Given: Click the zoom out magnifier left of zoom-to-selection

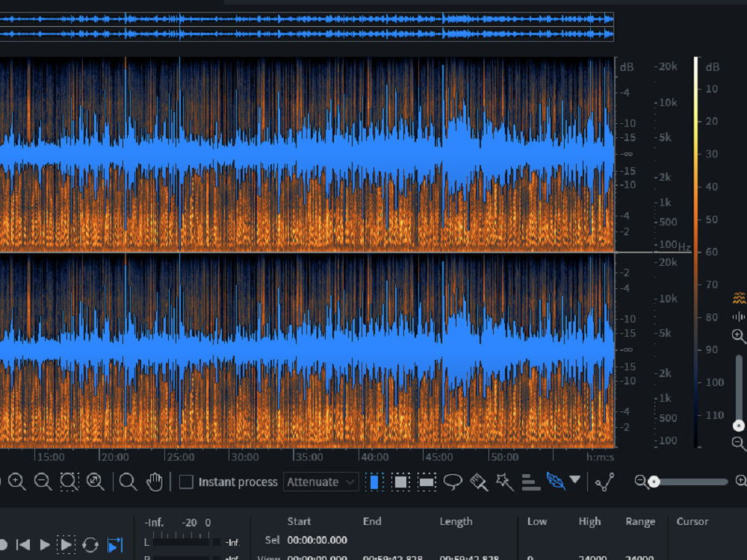Looking at the screenshot, I should pos(43,482).
